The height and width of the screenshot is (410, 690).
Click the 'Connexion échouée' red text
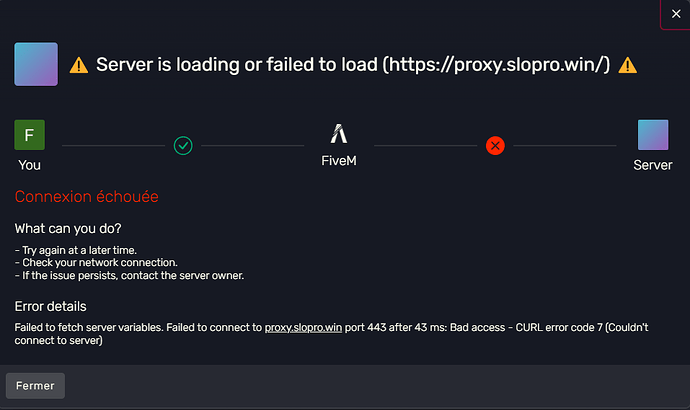pos(86,197)
